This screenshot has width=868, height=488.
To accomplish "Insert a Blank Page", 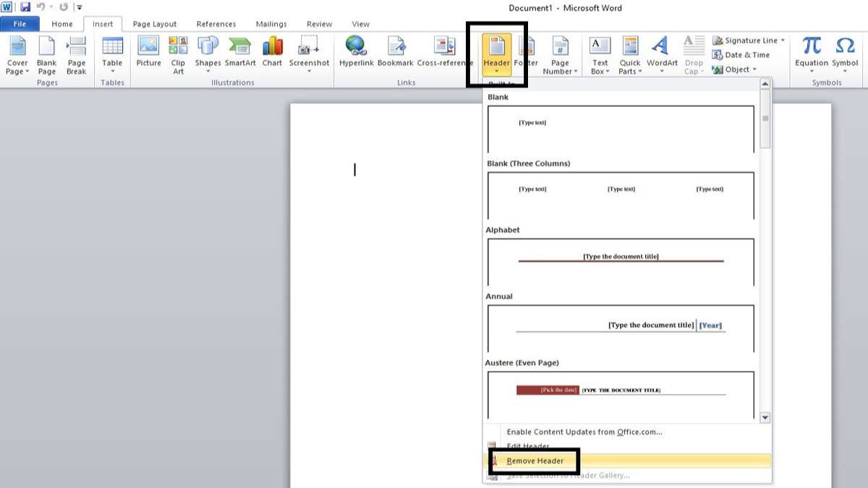I will [46, 54].
